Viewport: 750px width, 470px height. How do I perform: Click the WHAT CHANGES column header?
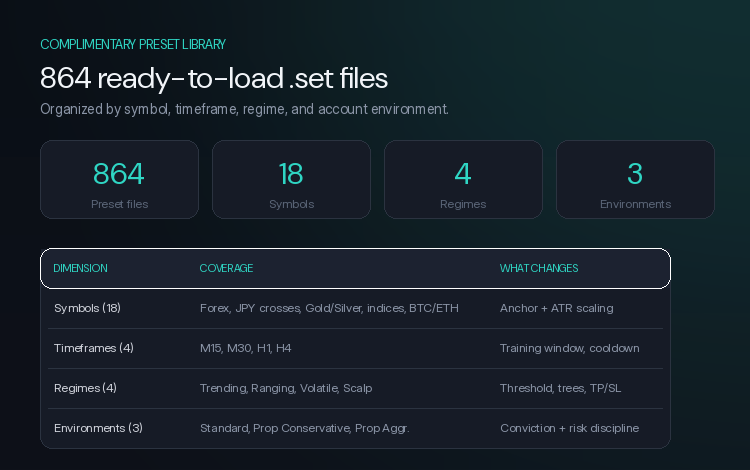pyautogui.click(x=539, y=268)
